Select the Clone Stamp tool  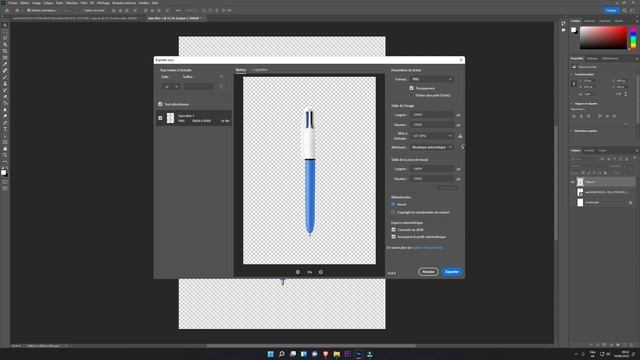[5, 84]
